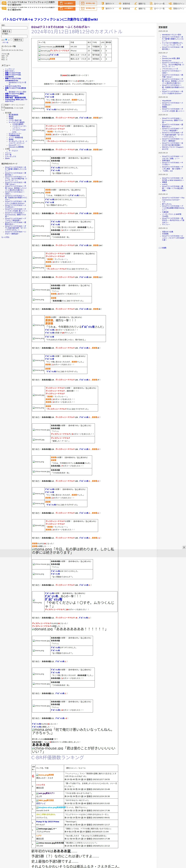
Task: Click mona.png image with quote 今日、私の夢は終わります
Action: (x=42, y=550)
